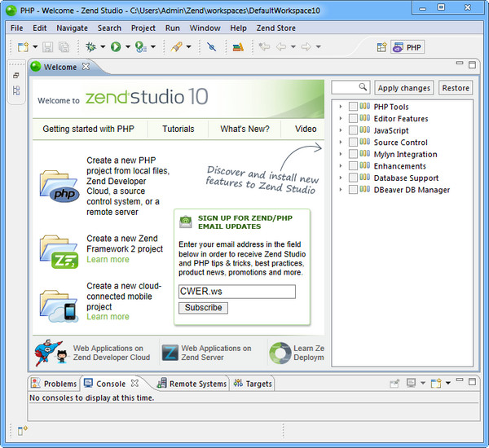
Task: Click the PHP project folder icon
Action: coord(59,185)
